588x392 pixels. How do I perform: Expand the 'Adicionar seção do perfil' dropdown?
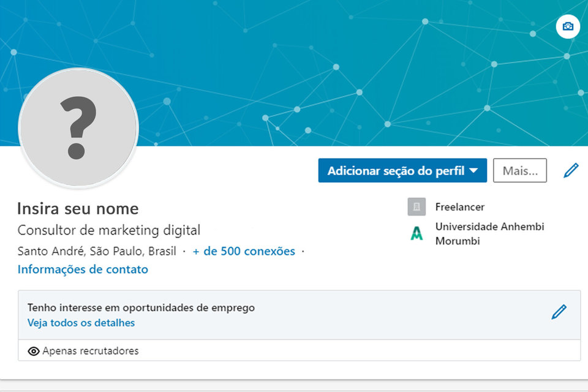(402, 171)
